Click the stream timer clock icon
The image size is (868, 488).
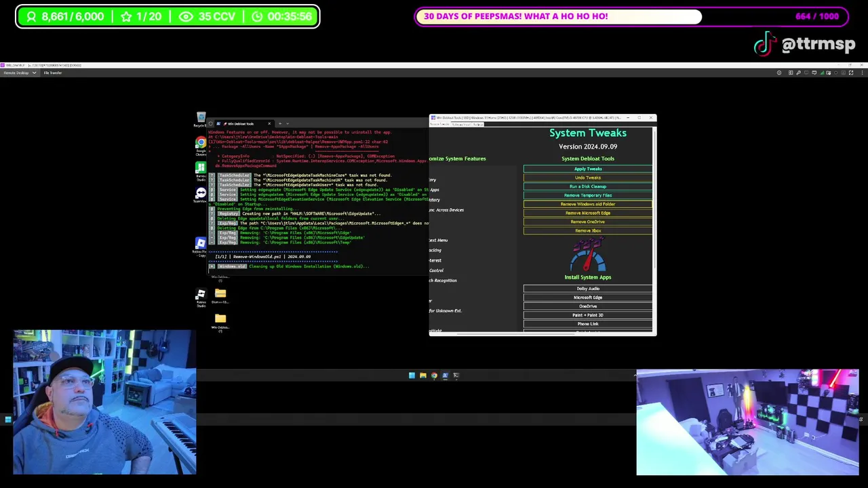point(257,16)
